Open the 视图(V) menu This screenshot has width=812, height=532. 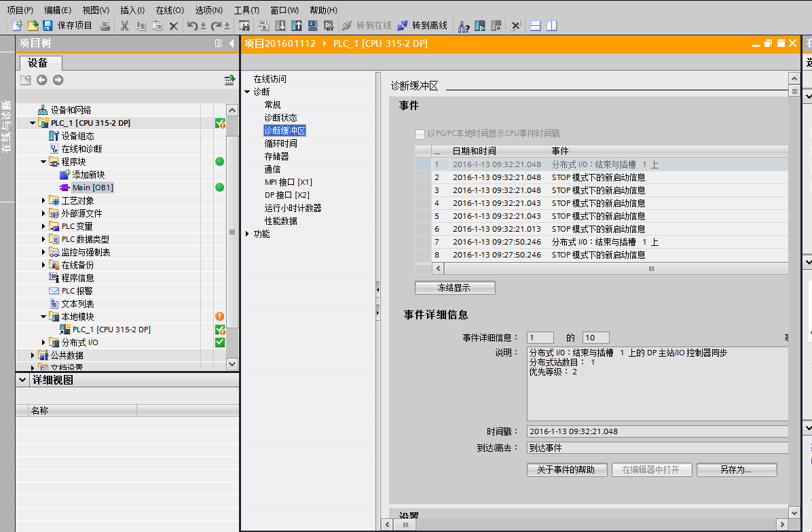(x=96, y=10)
